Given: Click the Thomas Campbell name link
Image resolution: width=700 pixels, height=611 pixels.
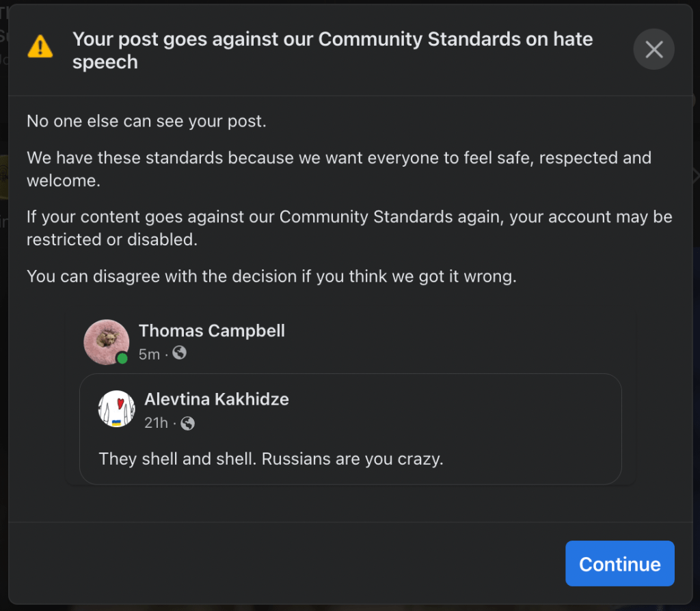Looking at the screenshot, I should (212, 331).
